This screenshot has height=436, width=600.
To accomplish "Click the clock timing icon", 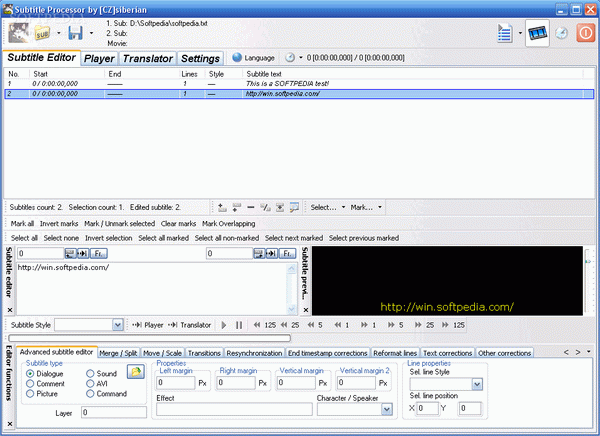I will (290, 57).
